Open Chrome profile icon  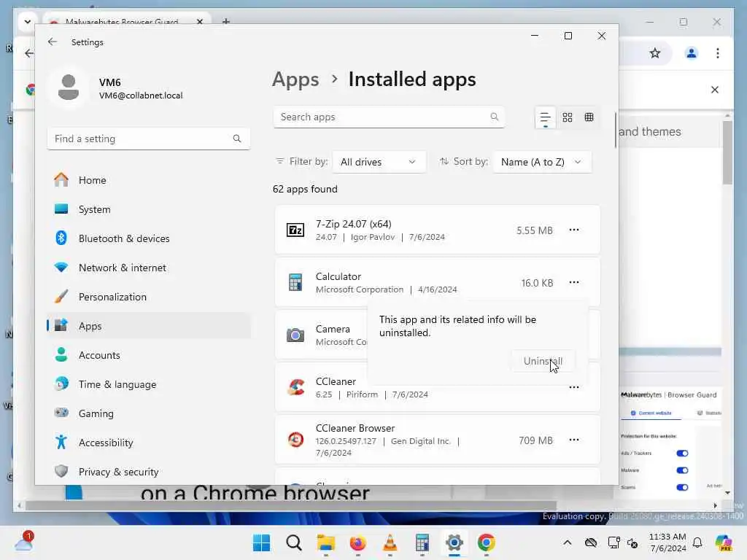click(692, 52)
